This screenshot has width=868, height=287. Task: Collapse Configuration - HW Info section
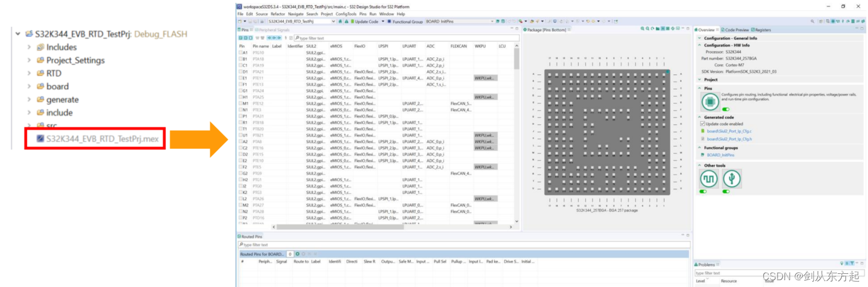(x=700, y=45)
